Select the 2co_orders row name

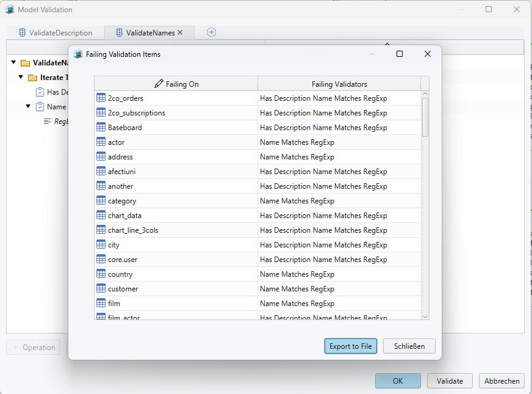pos(126,98)
